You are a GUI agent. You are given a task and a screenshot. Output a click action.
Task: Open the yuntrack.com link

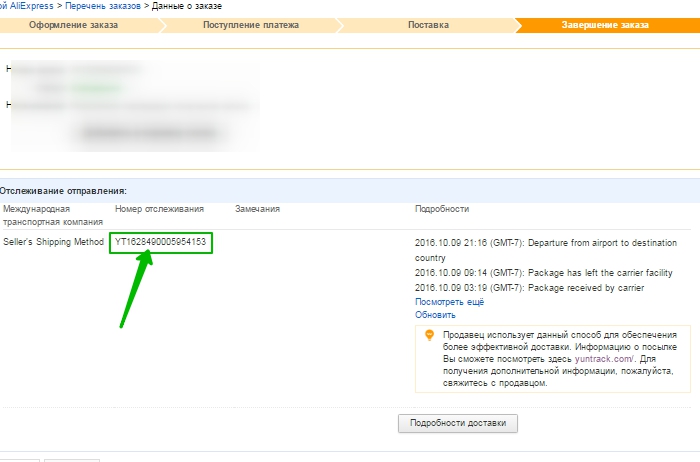(x=602, y=358)
